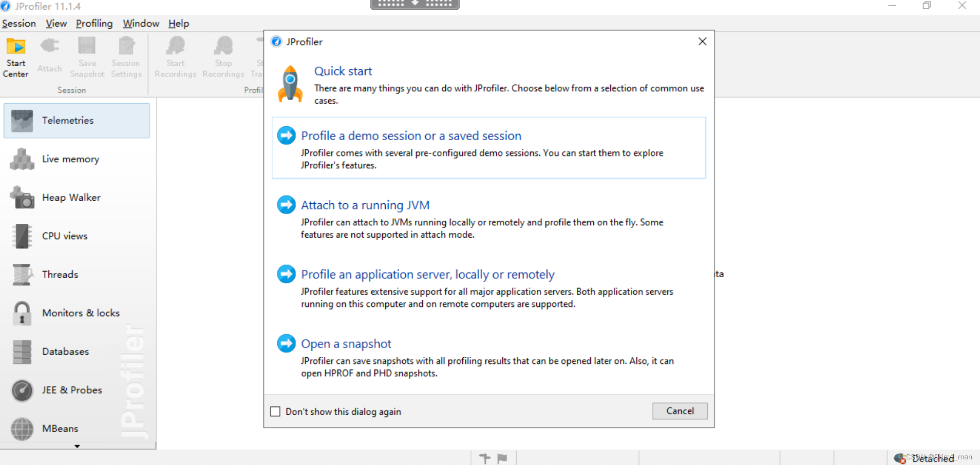The height and width of the screenshot is (465, 980).
Task: Minimize the JProfiler main window
Action: point(892,6)
